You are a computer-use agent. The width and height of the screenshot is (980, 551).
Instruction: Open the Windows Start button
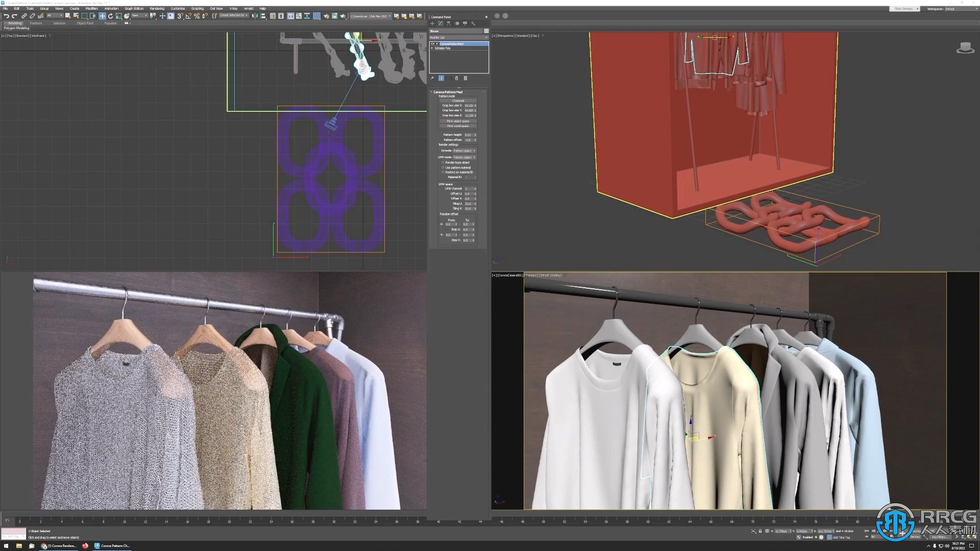click(6, 546)
